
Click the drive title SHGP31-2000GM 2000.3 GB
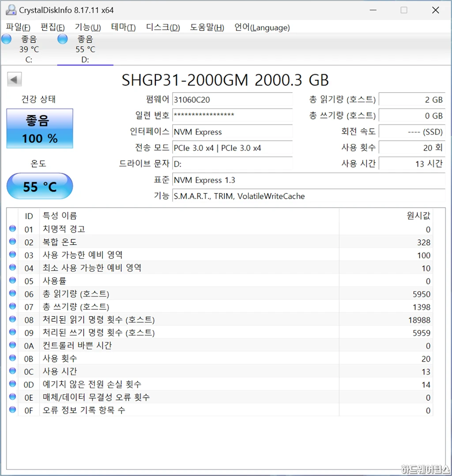(226, 80)
